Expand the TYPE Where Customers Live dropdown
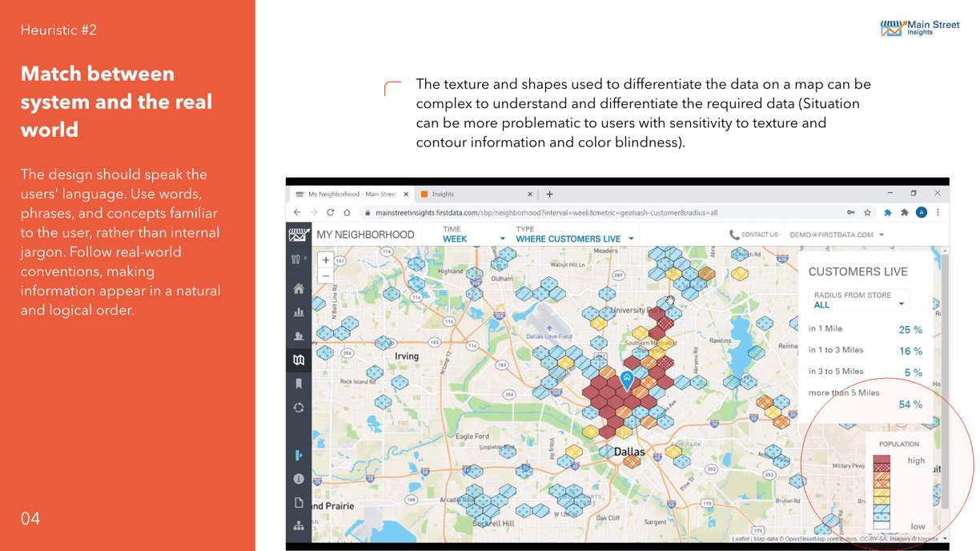980x551 pixels. point(575,235)
